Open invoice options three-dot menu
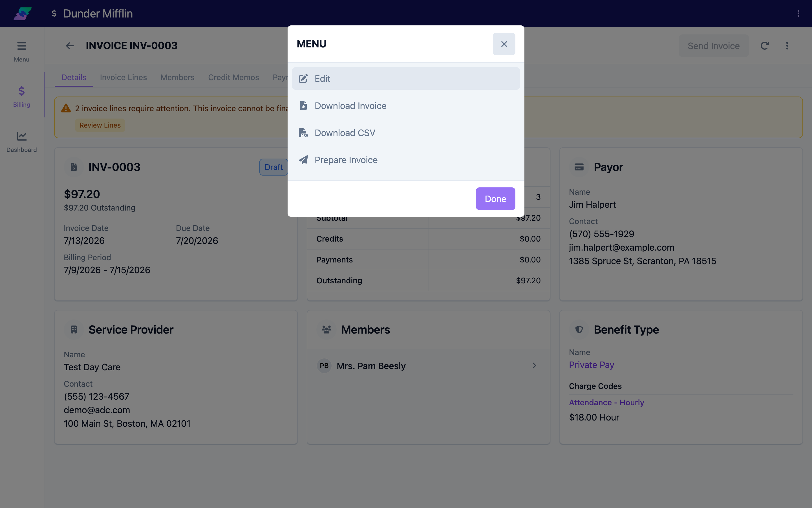Image resolution: width=812 pixels, height=508 pixels. 787,46
